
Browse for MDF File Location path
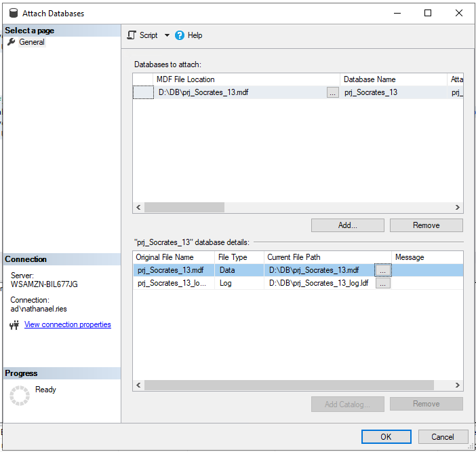click(333, 92)
